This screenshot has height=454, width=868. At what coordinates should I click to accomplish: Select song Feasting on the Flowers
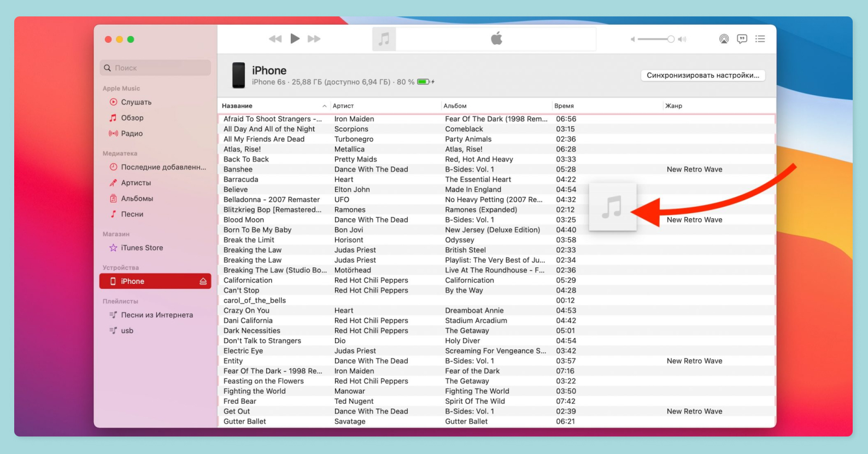point(263,381)
